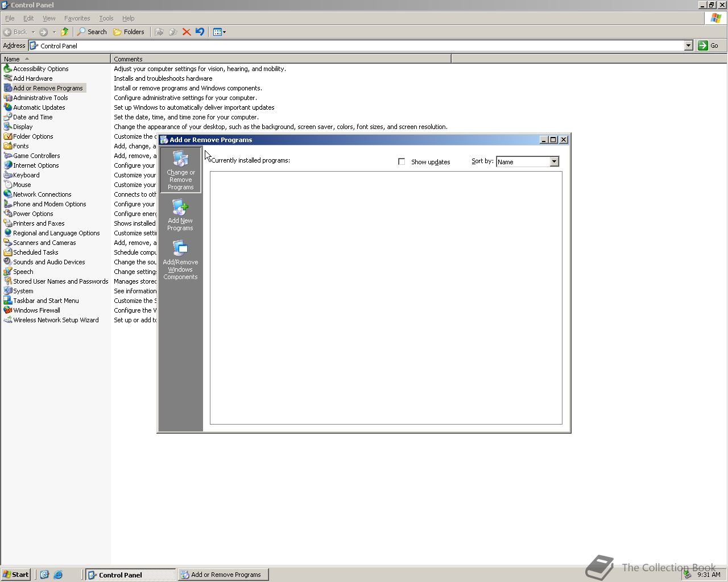Open the Fonts folder icon
The image size is (728, 582).
8,146
